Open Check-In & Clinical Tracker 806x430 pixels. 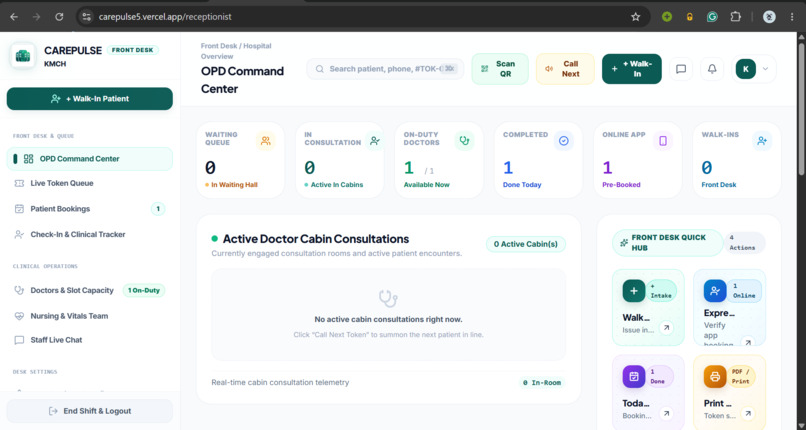90,234
